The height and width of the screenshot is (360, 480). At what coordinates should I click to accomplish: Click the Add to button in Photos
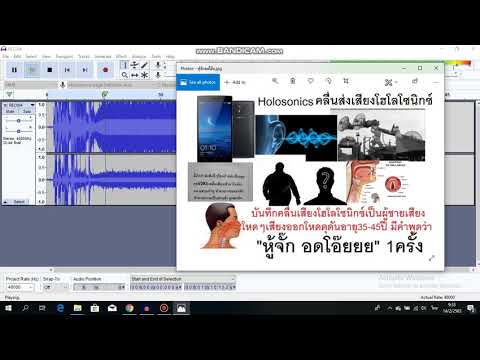[235, 82]
